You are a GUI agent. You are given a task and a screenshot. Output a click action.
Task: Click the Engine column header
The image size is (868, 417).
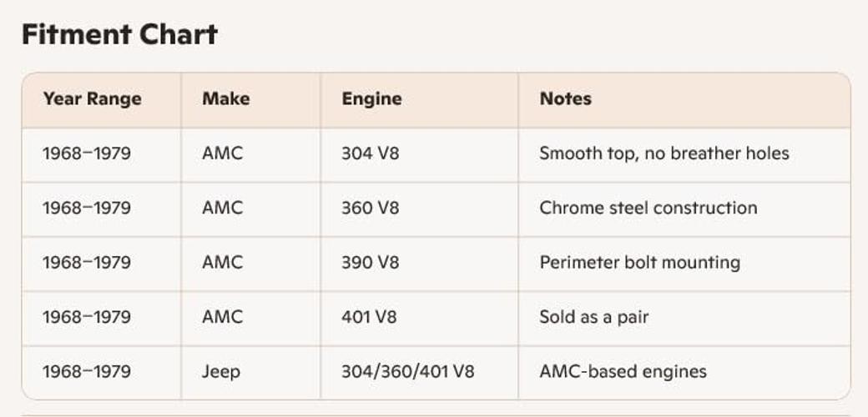(x=371, y=99)
